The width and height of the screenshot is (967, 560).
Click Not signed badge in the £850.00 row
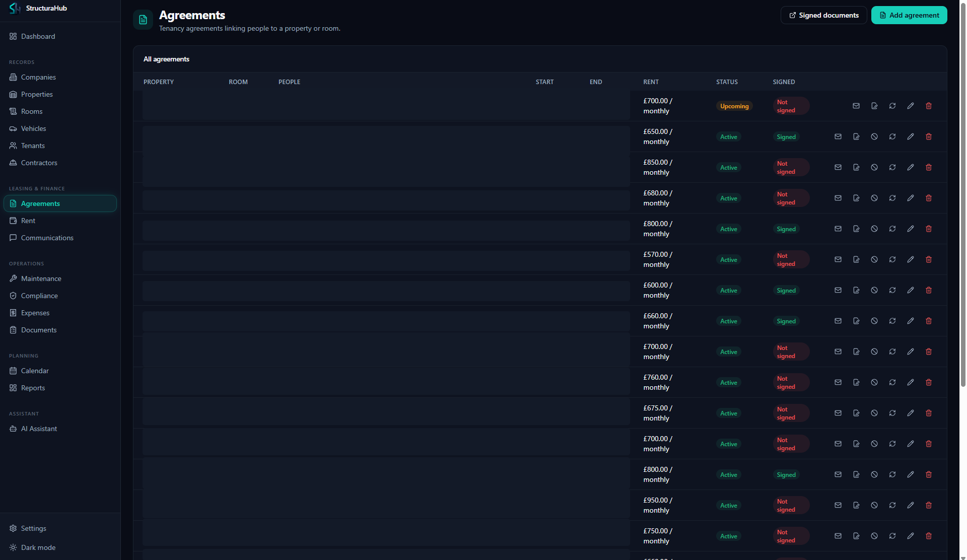[x=791, y=167]
